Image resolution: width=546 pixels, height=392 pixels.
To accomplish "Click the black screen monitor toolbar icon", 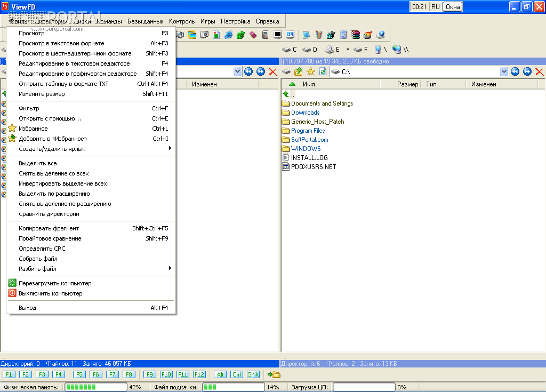I will [277, 35].
